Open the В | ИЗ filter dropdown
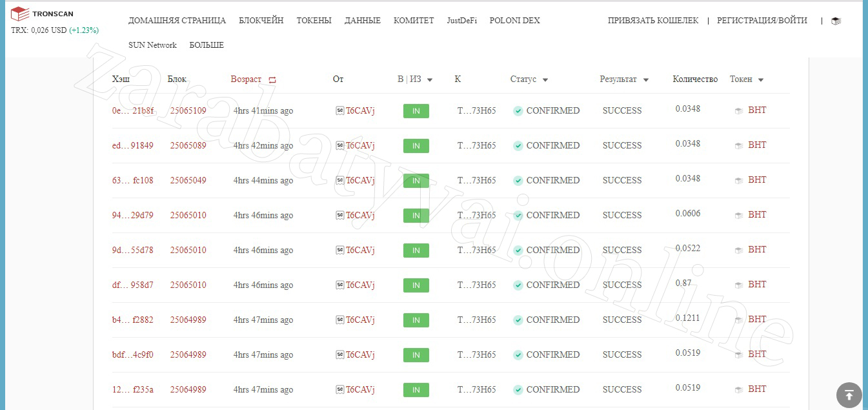 [430, 80]
